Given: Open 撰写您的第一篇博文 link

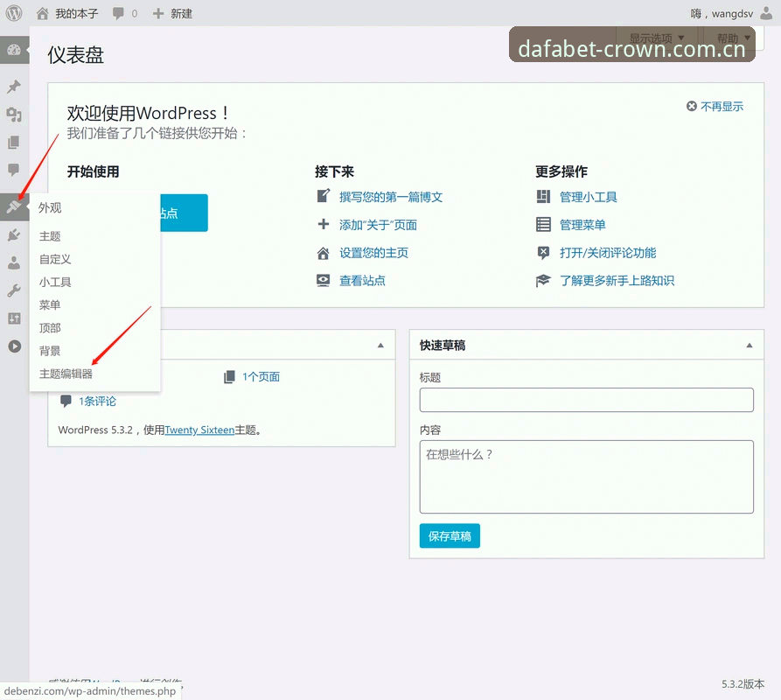Looking at the screenshot, I should point(391,197).
